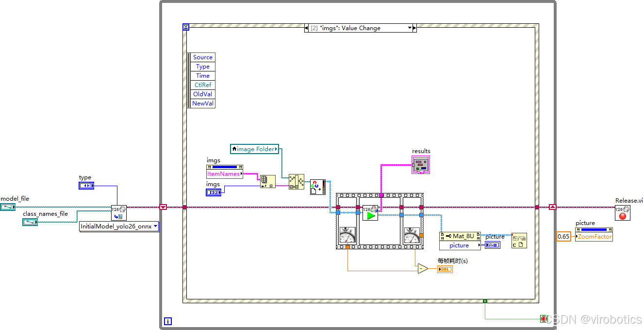Click the orange output tunnel on left sequence frame
The width and height of the screenshot is (644, 330).
tap(347, 247)
